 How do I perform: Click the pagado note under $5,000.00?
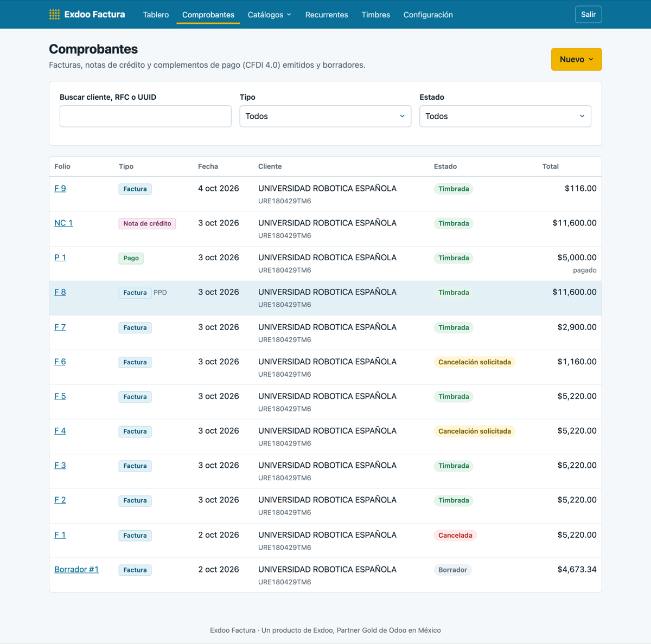pos(585,271)
